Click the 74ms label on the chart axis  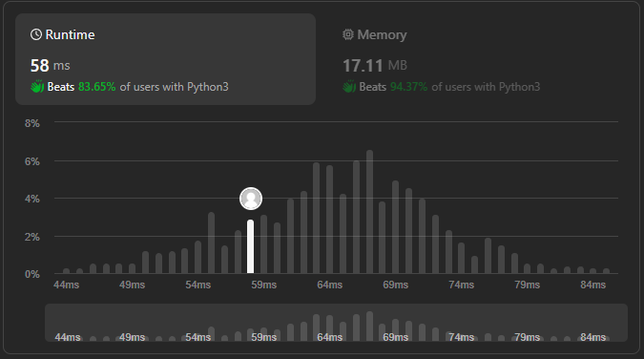(x=461, y=285)
